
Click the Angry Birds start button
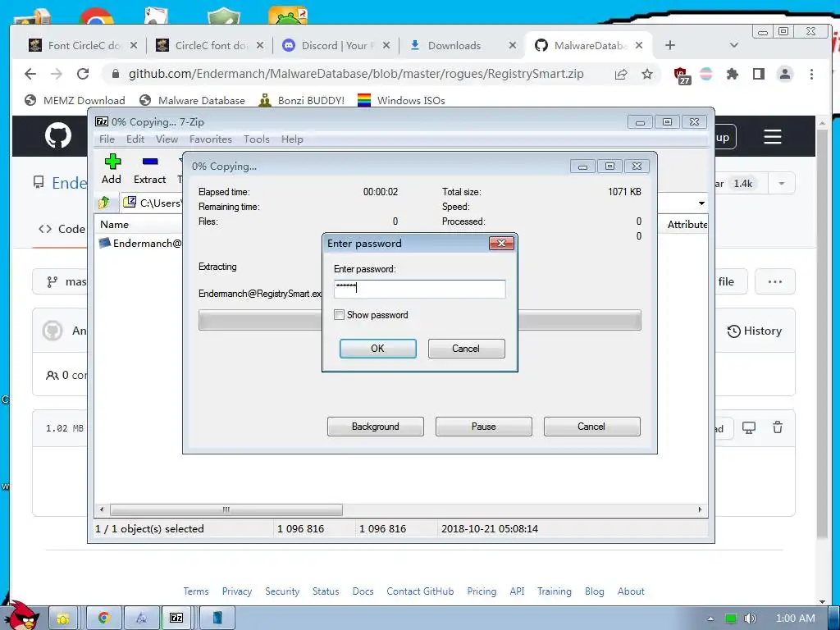pyautogui.click(x=22, y=615)
